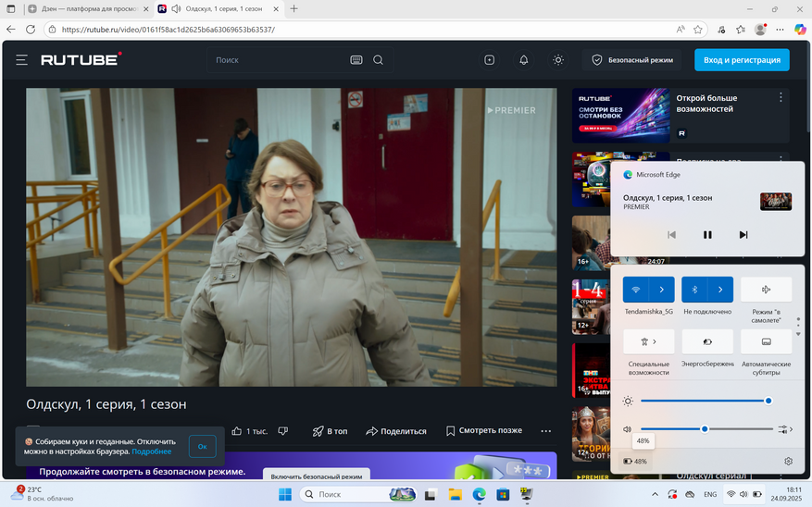Expand the Bluetooth devices chevron

(720, 290)
